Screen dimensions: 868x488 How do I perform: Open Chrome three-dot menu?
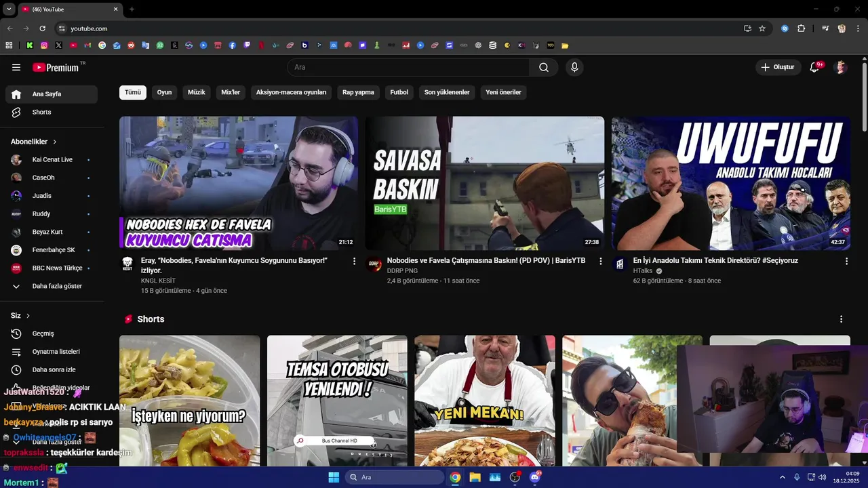[x=858, y=28]
